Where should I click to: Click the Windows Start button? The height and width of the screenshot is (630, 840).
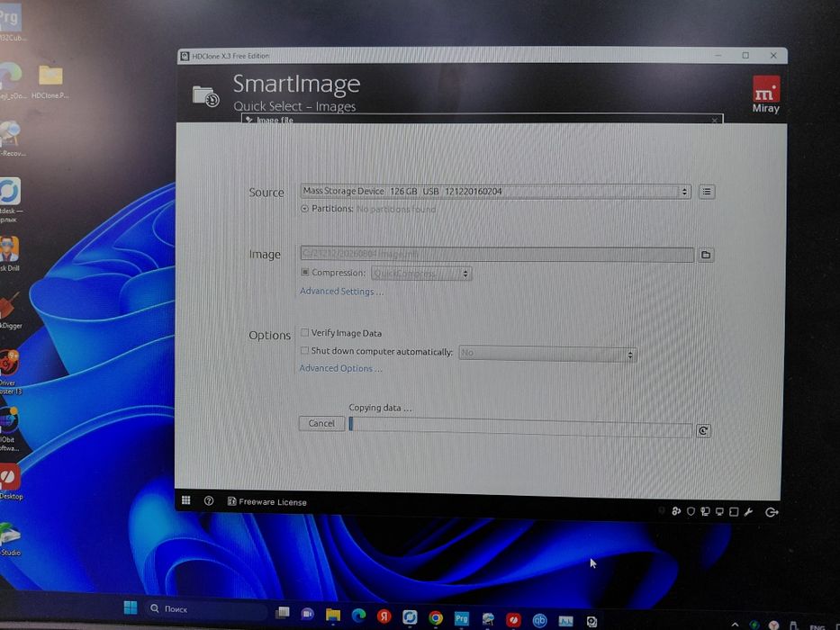point(131,607)
